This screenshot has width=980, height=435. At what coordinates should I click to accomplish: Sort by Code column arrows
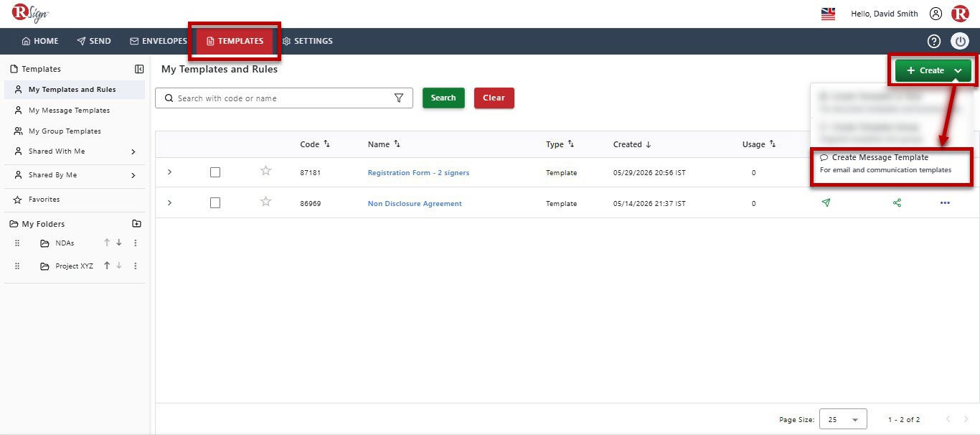point(327,144)
